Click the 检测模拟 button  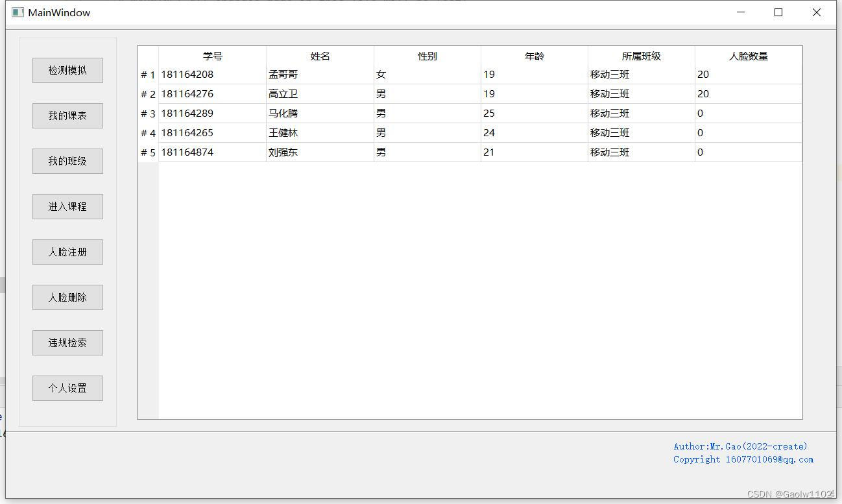pyautogui.click(x=67, y=70)
